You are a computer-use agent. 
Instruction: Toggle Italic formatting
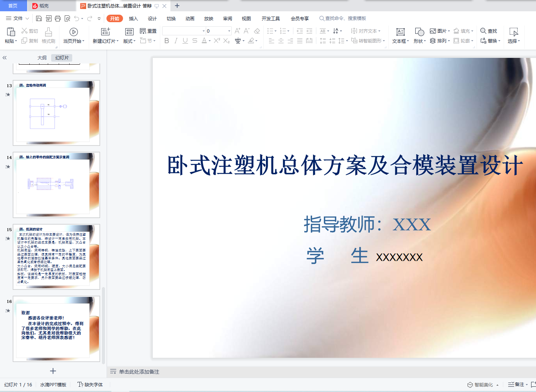tap(176, 41)
